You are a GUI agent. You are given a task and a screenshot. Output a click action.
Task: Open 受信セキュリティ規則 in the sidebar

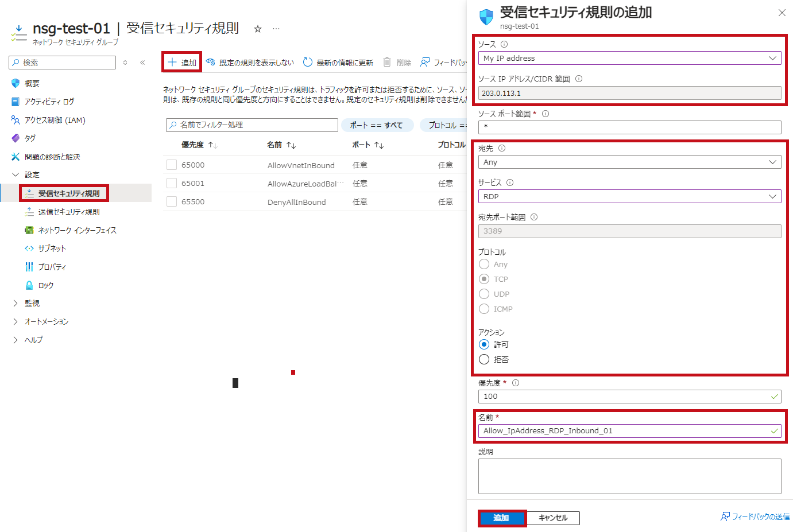[x=69, y=193]
